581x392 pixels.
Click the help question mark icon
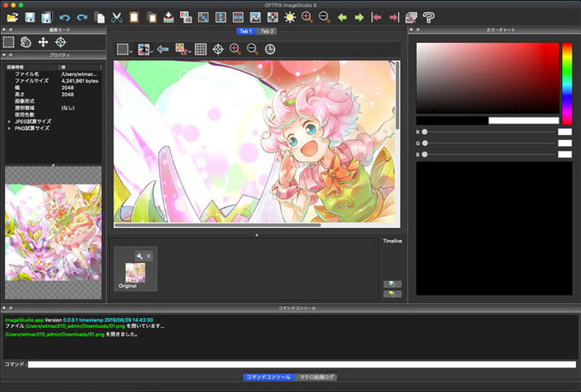tap(429, 17)
